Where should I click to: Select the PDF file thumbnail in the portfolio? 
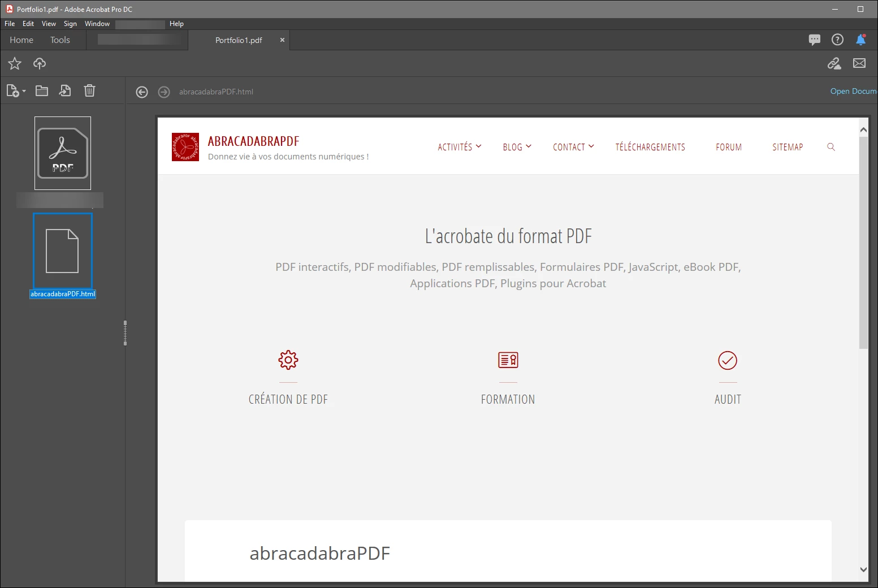tap(63, 153)
